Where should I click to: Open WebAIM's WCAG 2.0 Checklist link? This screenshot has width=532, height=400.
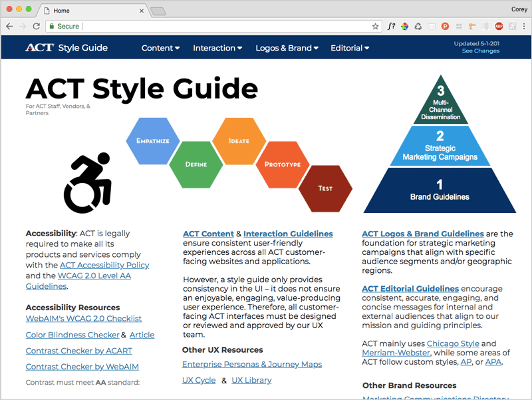[84, 319]
